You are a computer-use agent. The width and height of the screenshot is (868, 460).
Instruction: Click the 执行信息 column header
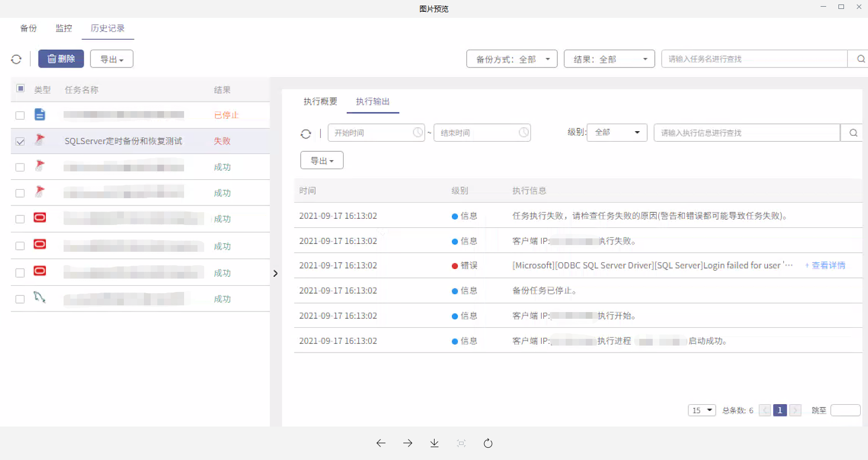529,190
